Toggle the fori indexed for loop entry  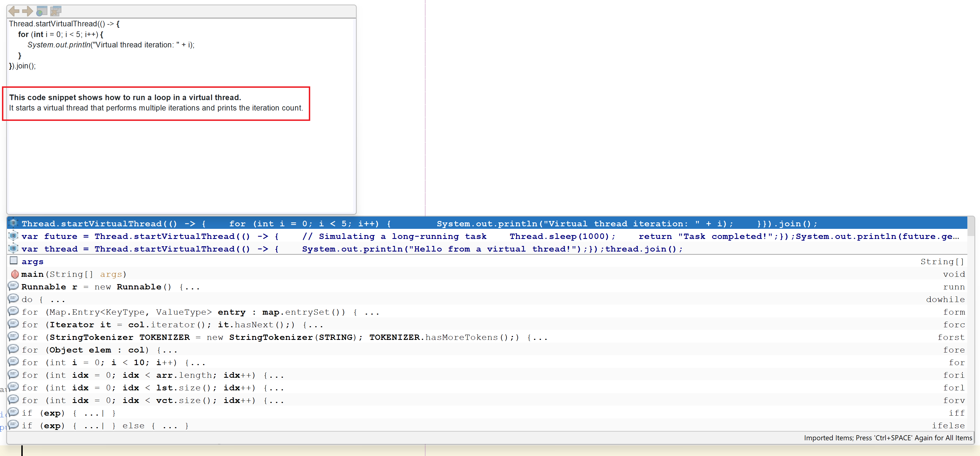pos(490,375)
